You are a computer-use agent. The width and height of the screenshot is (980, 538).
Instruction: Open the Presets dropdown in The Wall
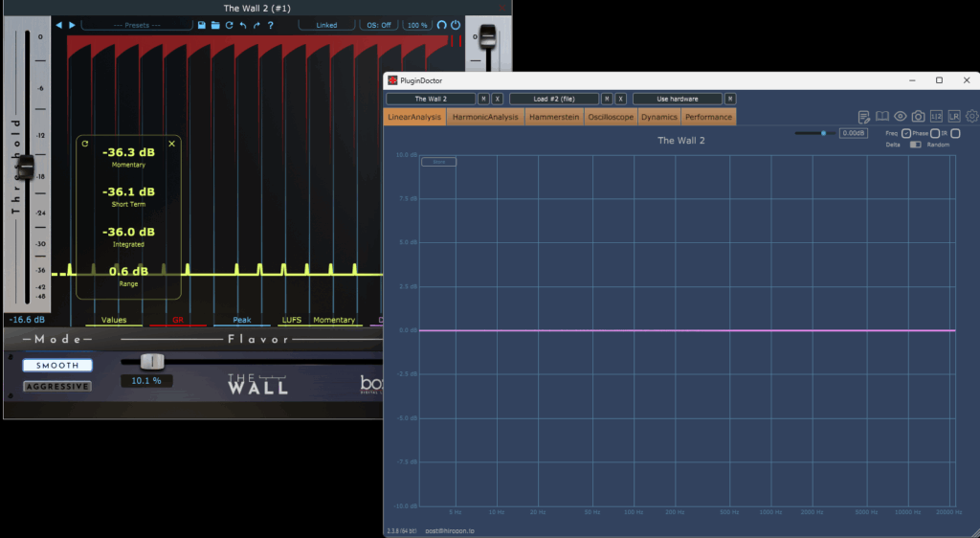tap(137, 25)
